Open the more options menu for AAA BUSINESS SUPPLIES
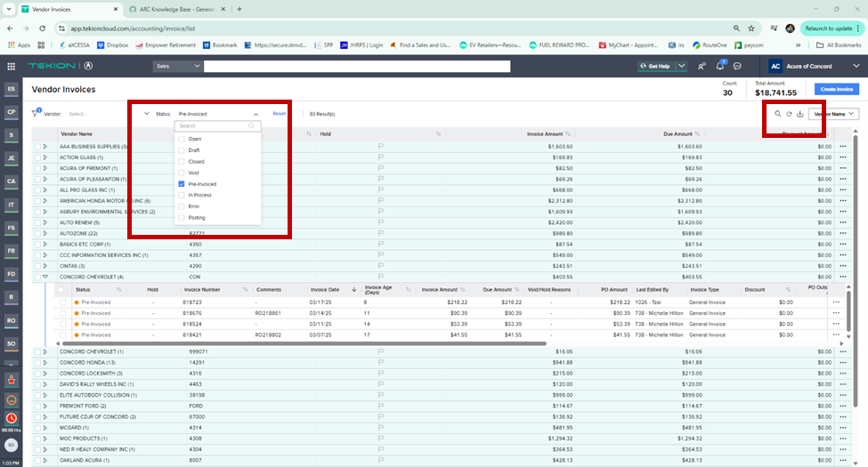 point(841,146)
